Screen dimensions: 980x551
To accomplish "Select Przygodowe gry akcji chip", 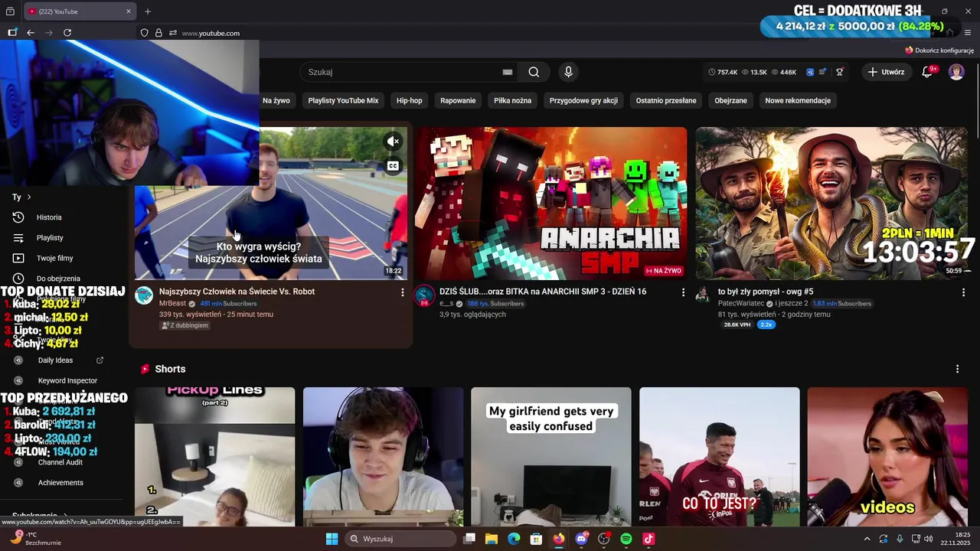I will pos(583,100).
